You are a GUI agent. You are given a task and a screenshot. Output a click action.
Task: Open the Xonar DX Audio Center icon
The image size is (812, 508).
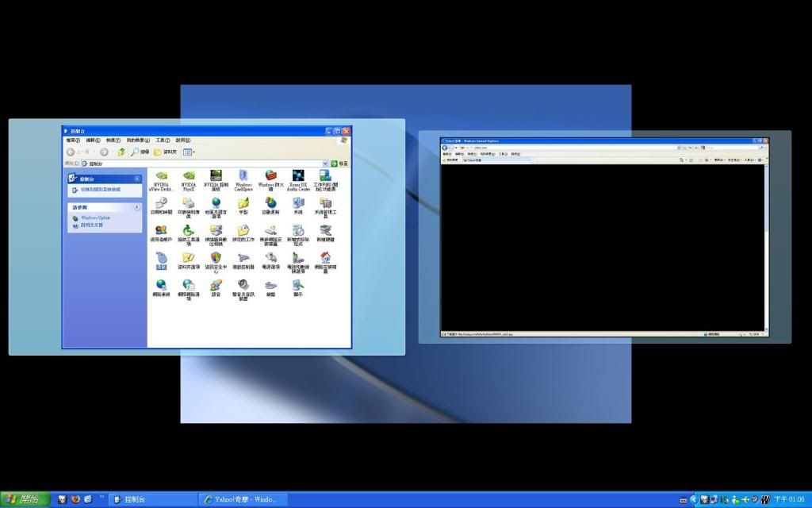coord(298,176)
